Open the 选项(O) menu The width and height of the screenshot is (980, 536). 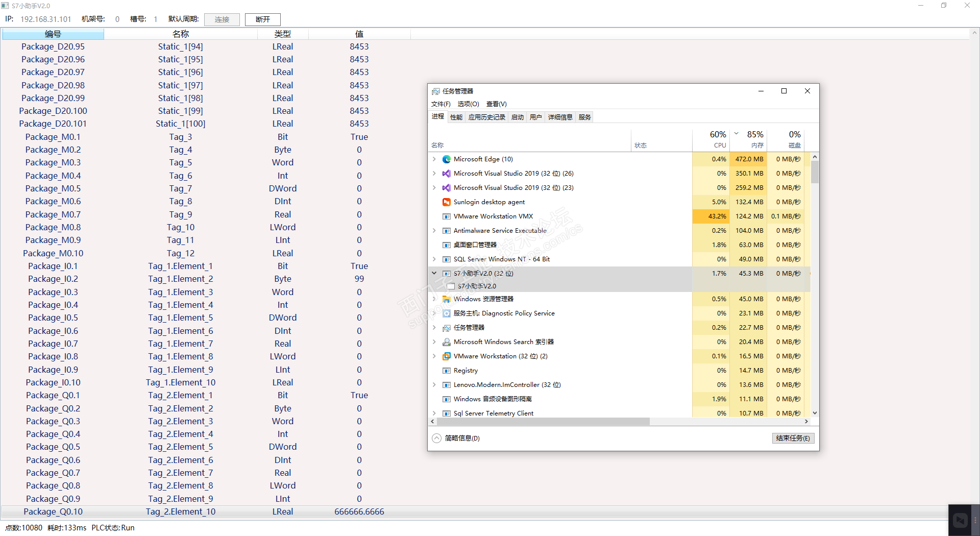click(468, 104)
